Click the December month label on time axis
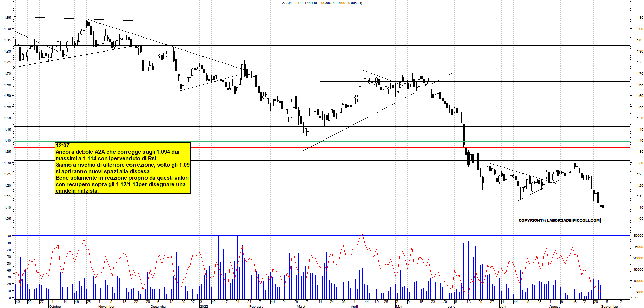The width and height of the screenshot is (644, 308). 158,306
